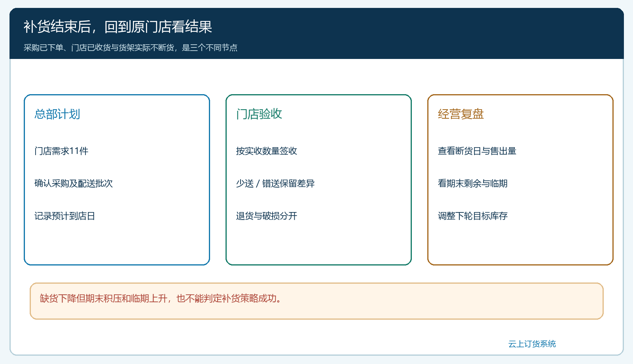Select 按实收数量签收 item
The image size is (633, 364).
[267, 151]
